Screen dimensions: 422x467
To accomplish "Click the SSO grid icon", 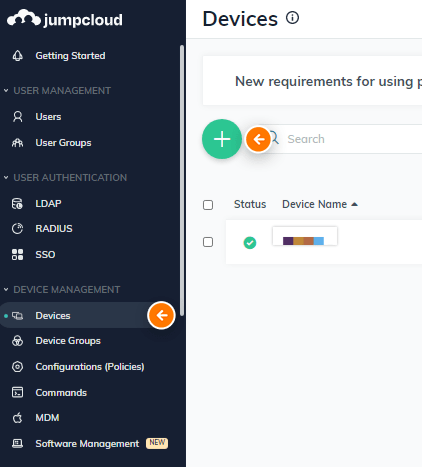I will pos(17,255).
